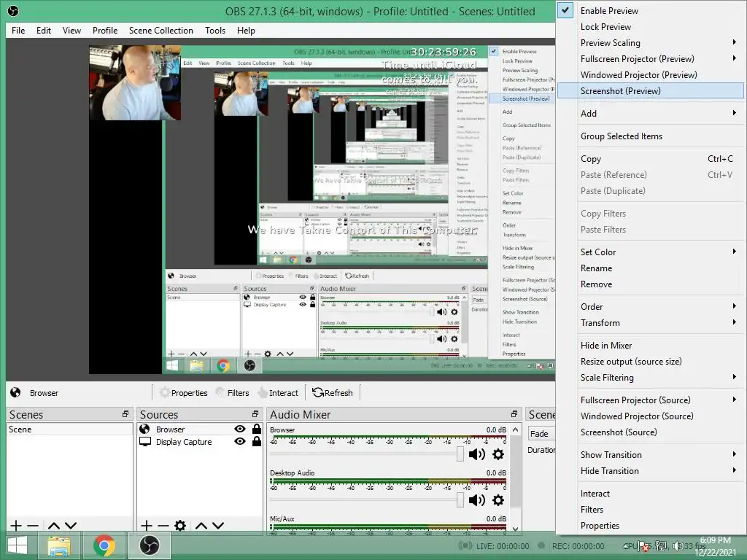747x560 pixels.
Task: Remove the selected scene with minus
Action: coord(33,526)
